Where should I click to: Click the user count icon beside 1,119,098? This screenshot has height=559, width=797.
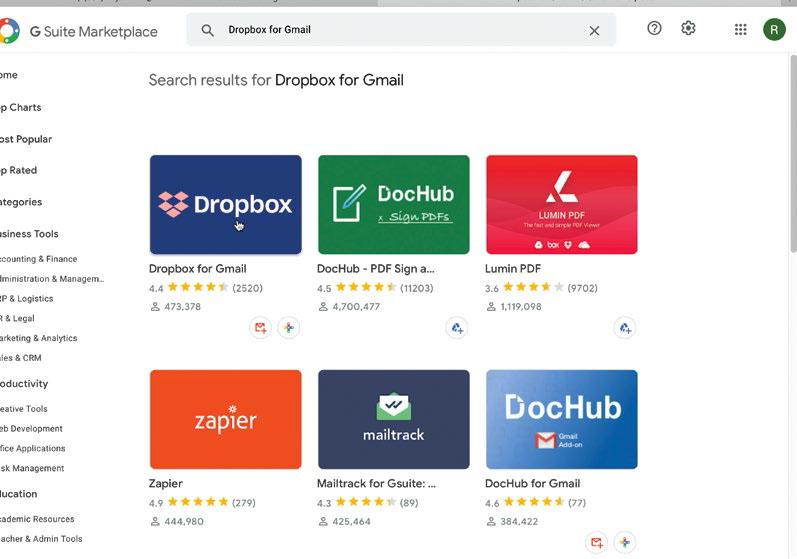click(491, 307)
